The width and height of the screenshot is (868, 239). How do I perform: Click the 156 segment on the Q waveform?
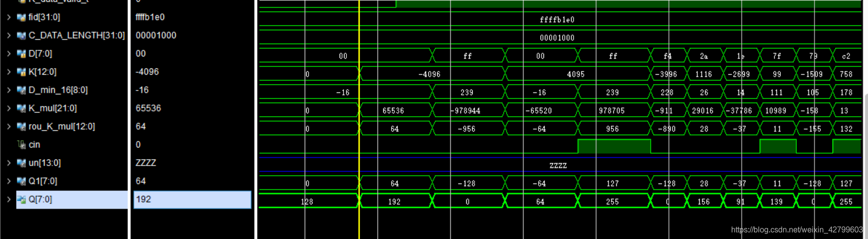pyautogui.click(x=704, y=202)
